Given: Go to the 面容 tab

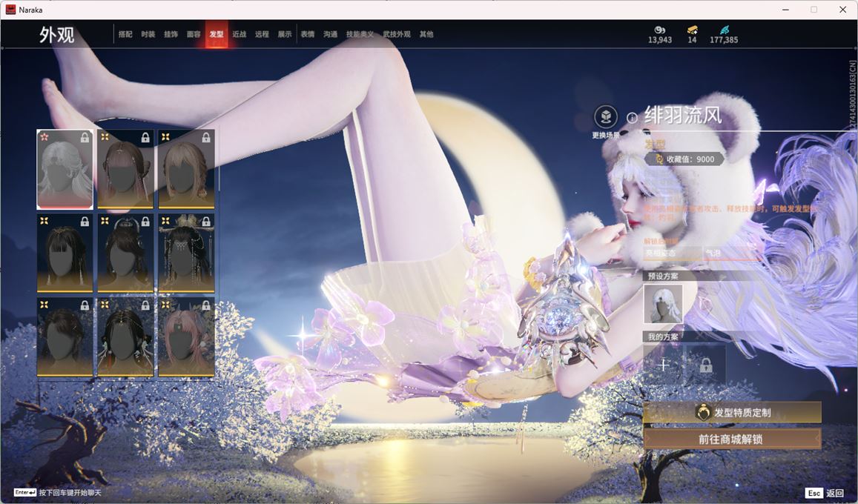Looking at the screenshot, I should (194, 34).
